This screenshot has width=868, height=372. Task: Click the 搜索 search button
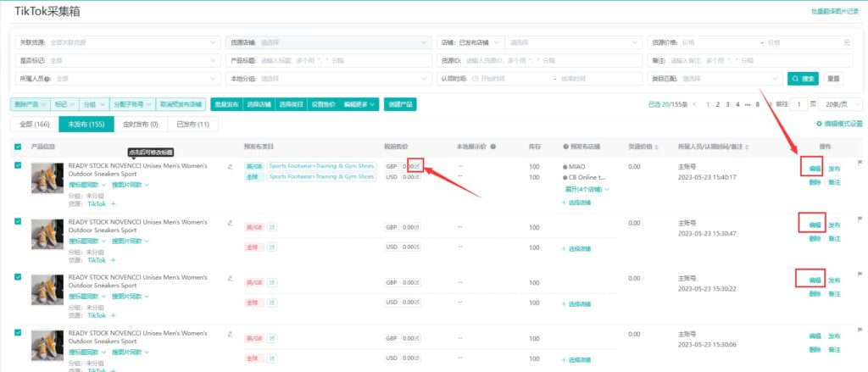click(803, 78)
